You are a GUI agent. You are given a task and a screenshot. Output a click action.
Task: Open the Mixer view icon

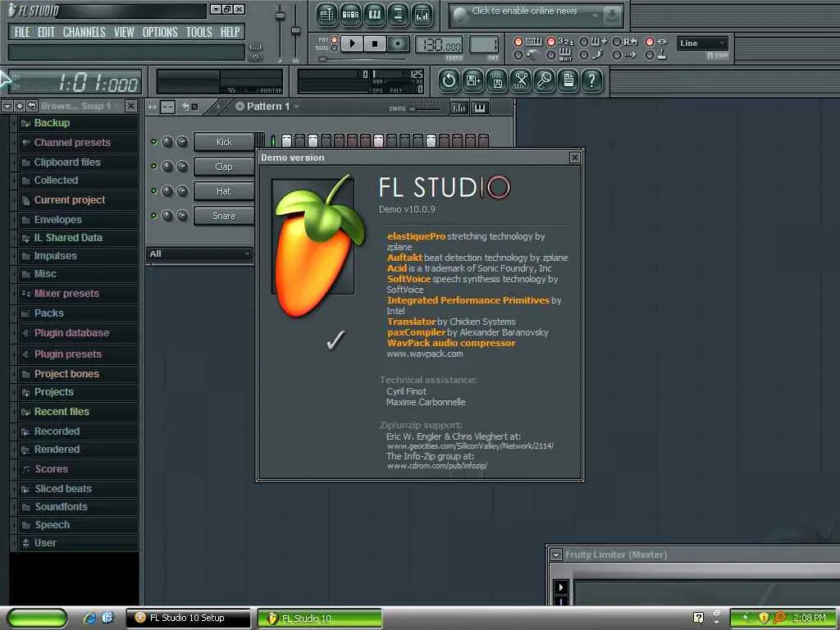pos(422,15)
